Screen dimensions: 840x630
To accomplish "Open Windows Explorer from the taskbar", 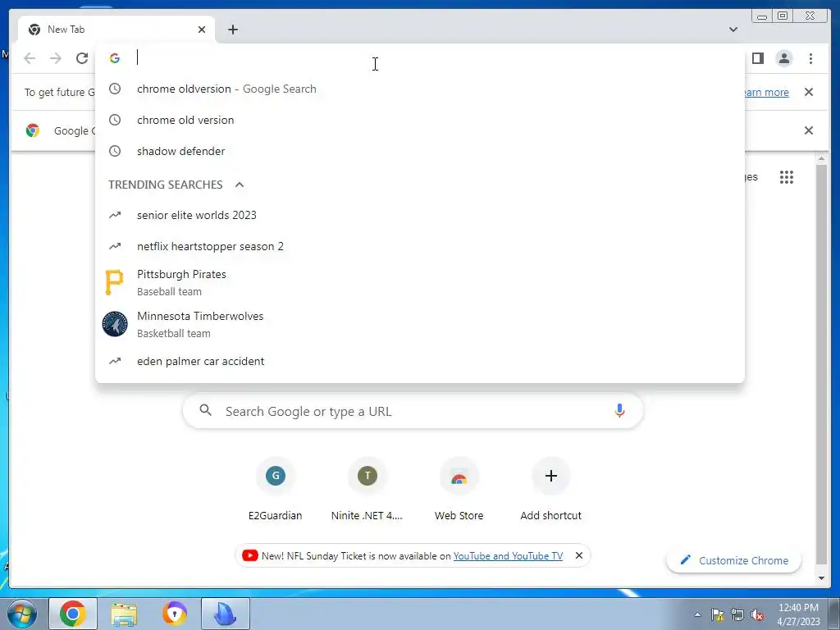I will [x=124, y=614].
